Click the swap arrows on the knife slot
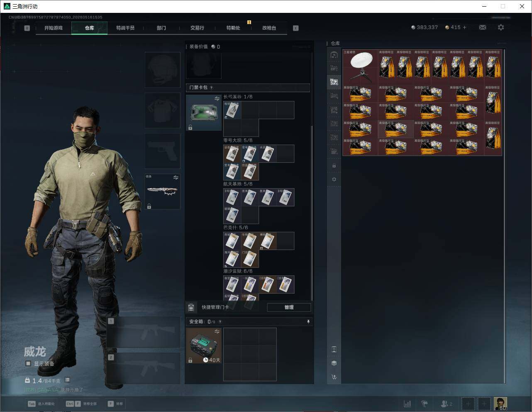 coord(176,178)
